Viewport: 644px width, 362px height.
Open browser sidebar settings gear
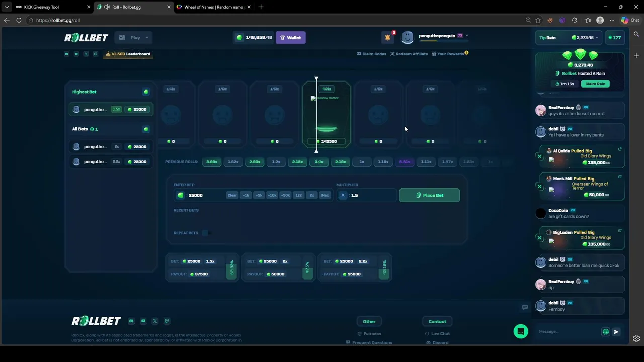click(x=636, y=338)
